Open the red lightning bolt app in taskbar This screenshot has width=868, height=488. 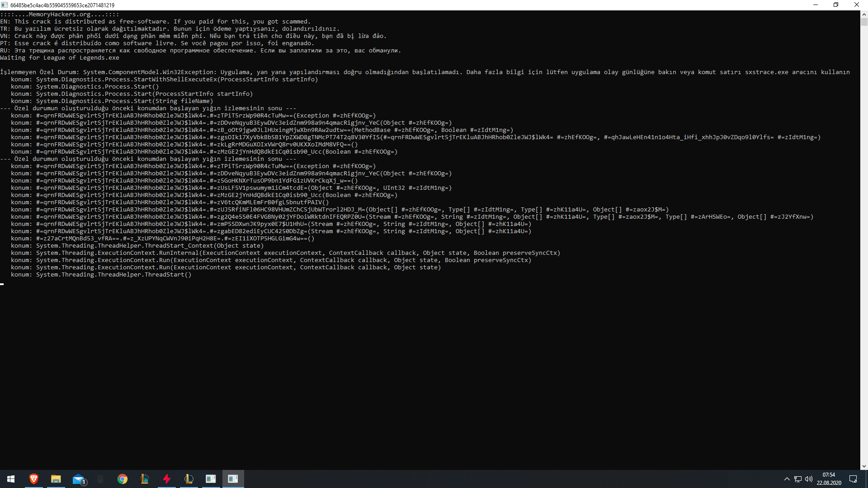pyautogui.click(x=167, y=479)
